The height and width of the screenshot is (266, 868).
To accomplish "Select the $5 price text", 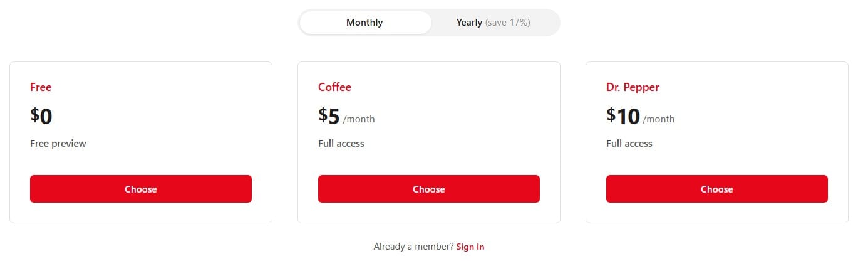I will (x=329, y=116).
